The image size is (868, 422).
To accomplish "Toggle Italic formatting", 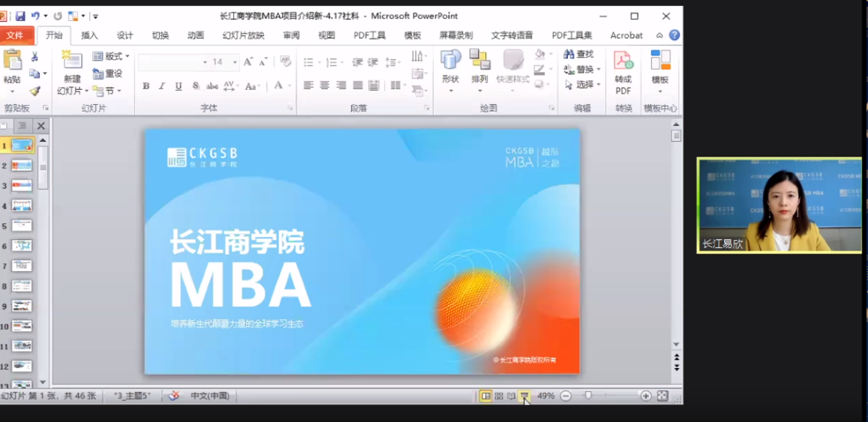I will [x=162, y=85].
